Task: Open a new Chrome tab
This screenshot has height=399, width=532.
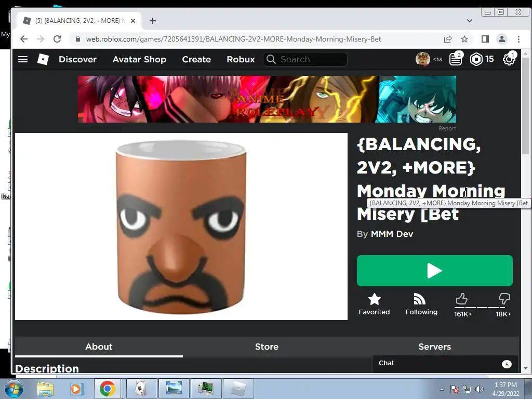Action: click(x=153, y=21)
